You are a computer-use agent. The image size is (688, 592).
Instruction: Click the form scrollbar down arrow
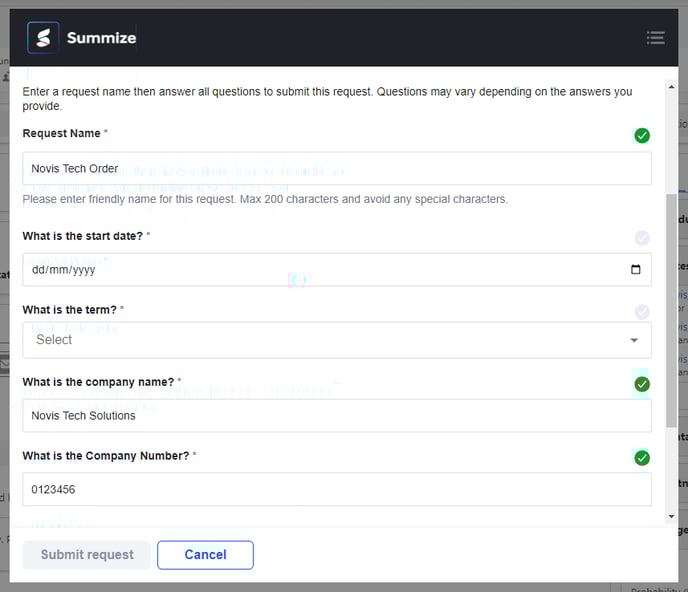click(x=670, y=517)
